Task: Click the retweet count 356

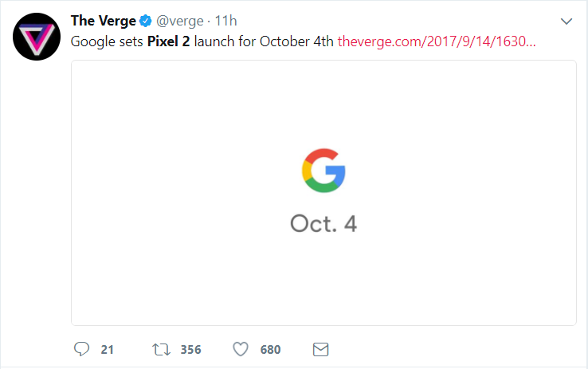Action: point(190,349)
